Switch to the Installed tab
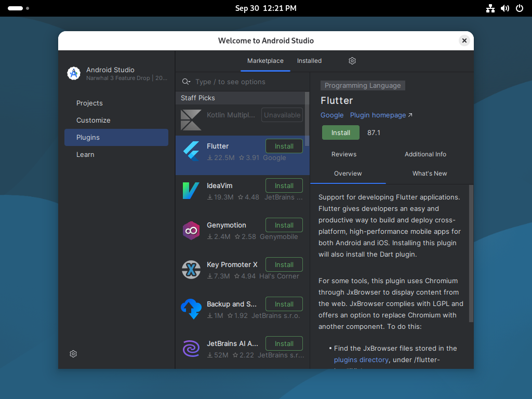Viewport: 532px width, 399px height. pos(309,61)
